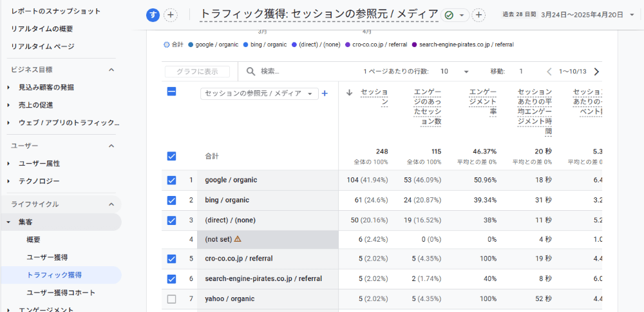Image resolution: width=644 pixels, height=312 pixels.
Task: Collapse the ユーザー section chevron
Action: point(111,146)
